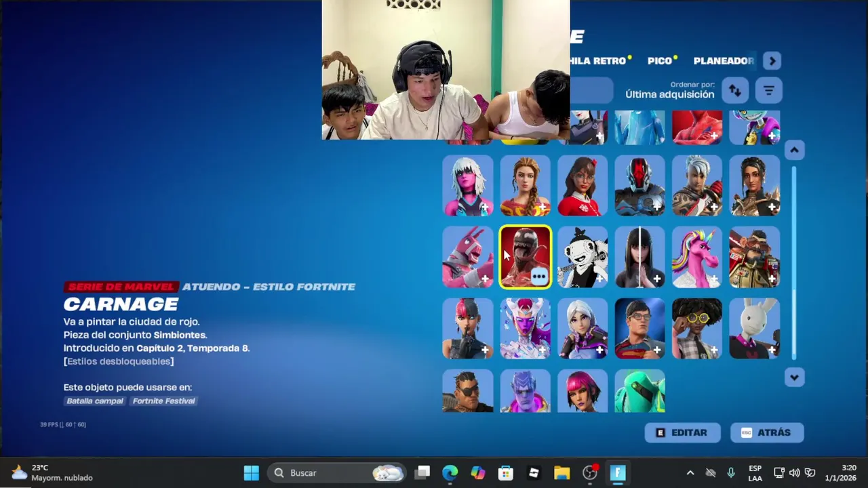This screenshot has height=488, width=868.
Task: Open Copilot from the taskbar
Action: coord(478,472)
